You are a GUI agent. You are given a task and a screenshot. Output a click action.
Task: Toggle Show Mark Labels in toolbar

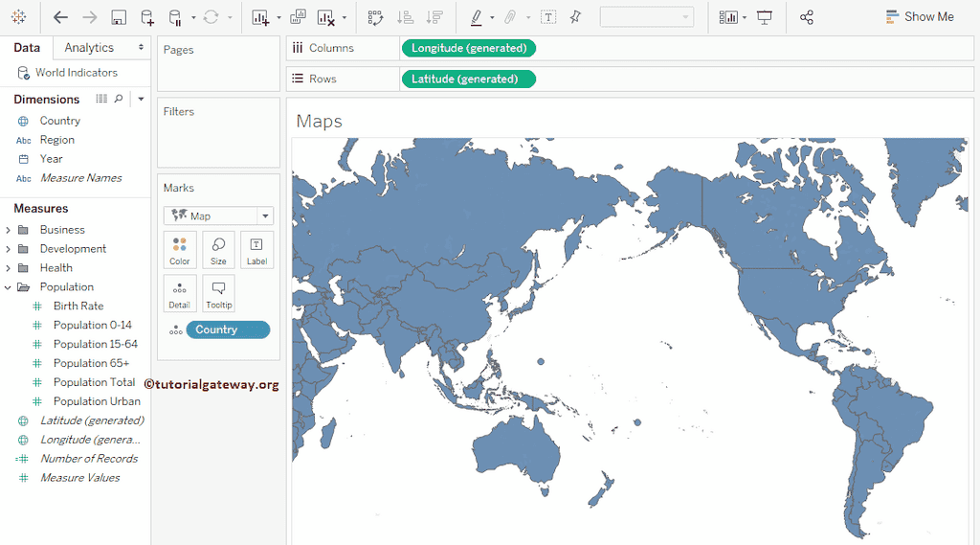(548, 17)
